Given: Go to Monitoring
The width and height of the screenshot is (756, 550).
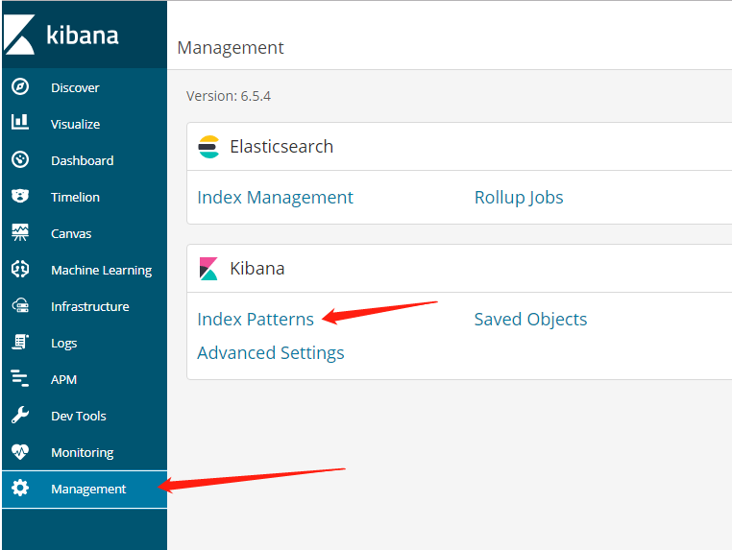Looking at the screenshot, I should tap(85, 453).
